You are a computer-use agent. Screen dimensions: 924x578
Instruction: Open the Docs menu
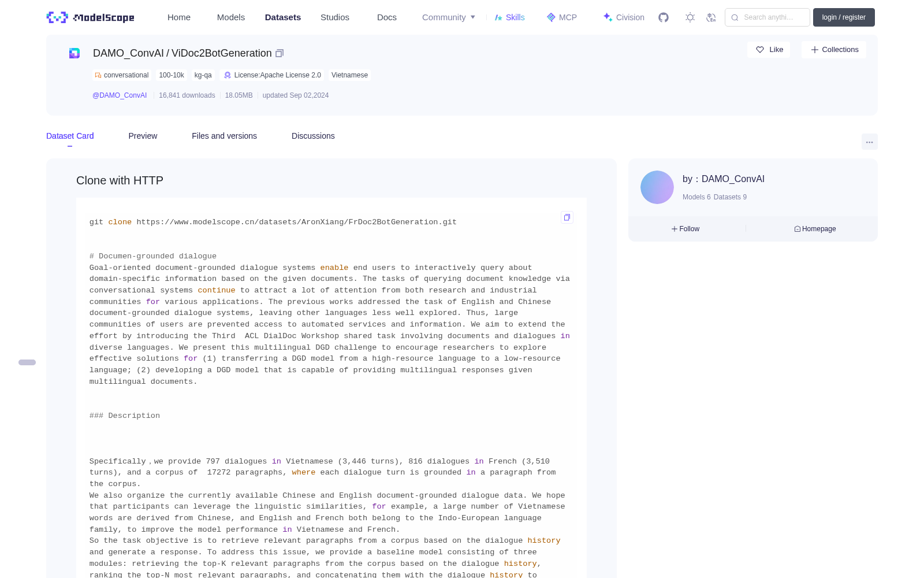pyautogui.click(x=387, y=17)
